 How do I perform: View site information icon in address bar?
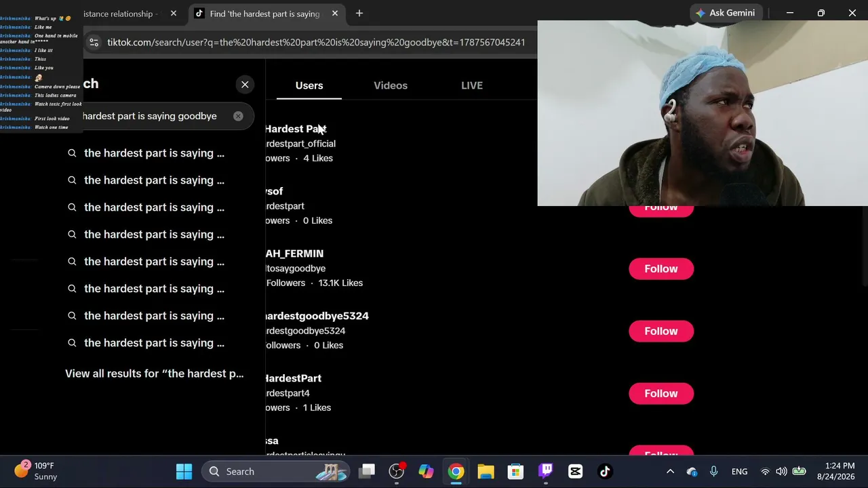click(94, 42)
